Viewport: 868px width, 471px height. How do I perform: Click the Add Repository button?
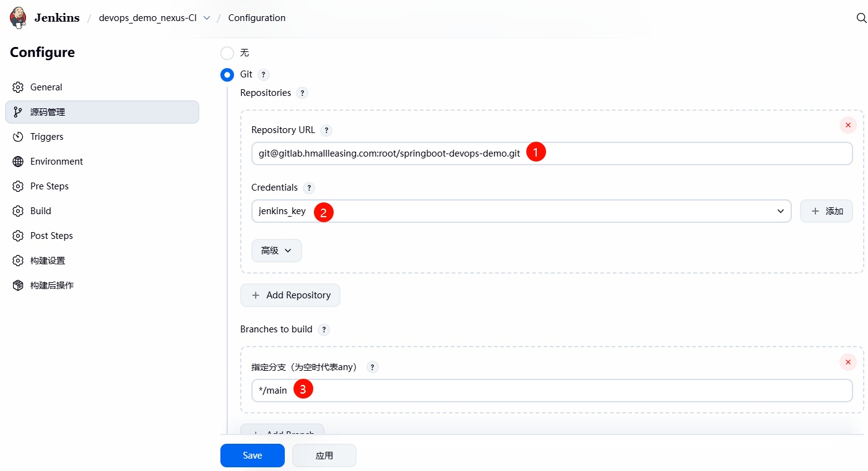[x=290, y=295]
